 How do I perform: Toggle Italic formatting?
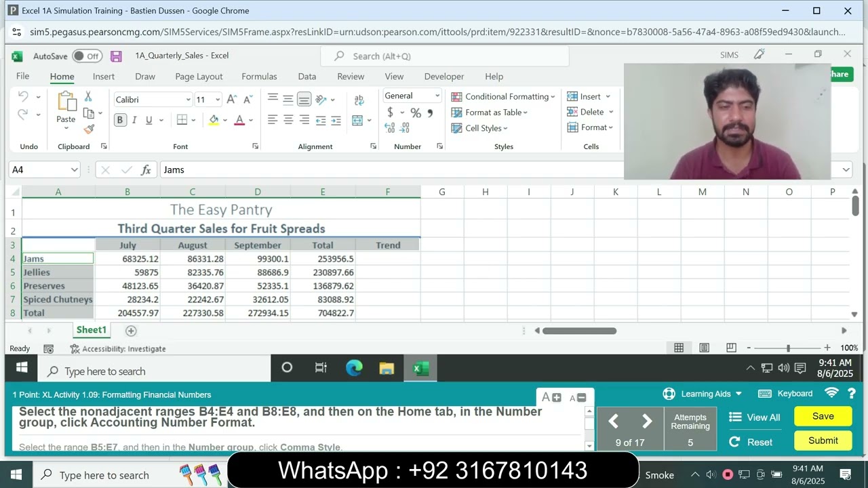click(134, 120)
